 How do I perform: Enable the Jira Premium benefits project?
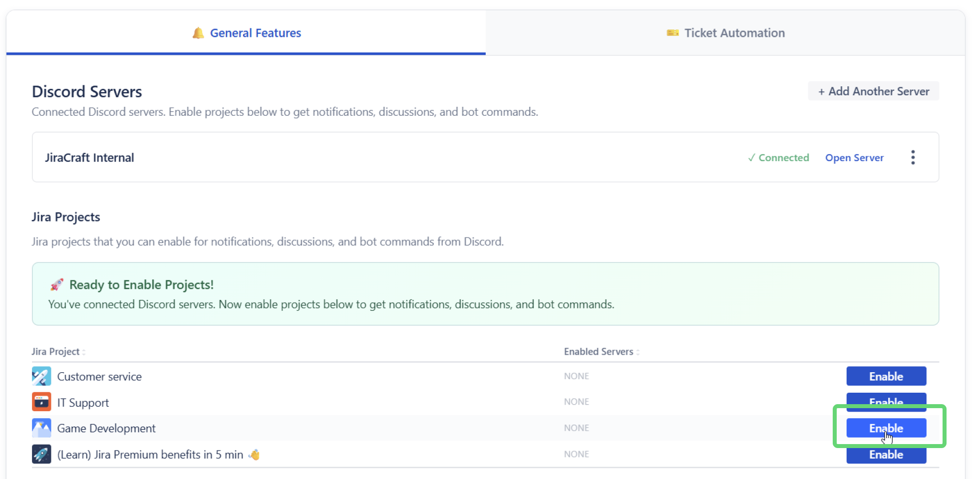pos(886,454)
